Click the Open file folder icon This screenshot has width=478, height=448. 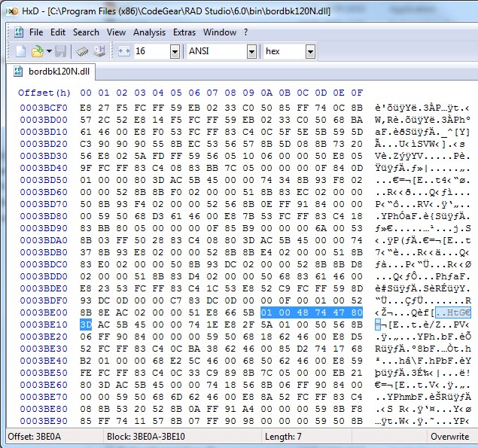37,51
